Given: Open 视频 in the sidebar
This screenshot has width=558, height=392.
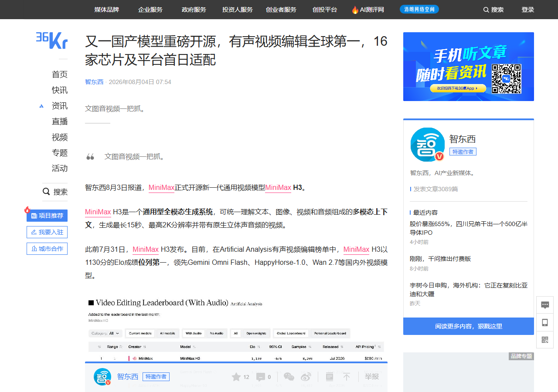Looking at the screenshot, I should 60,137.
